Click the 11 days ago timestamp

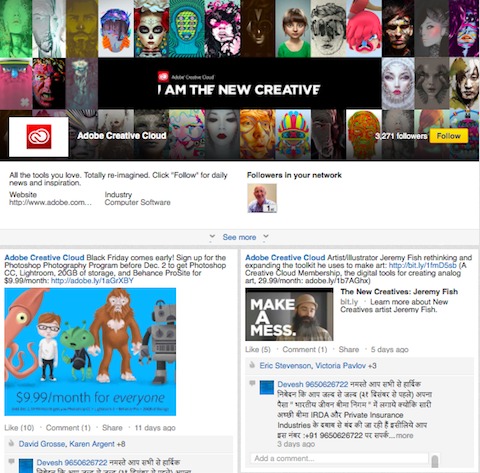click(155, 428)
